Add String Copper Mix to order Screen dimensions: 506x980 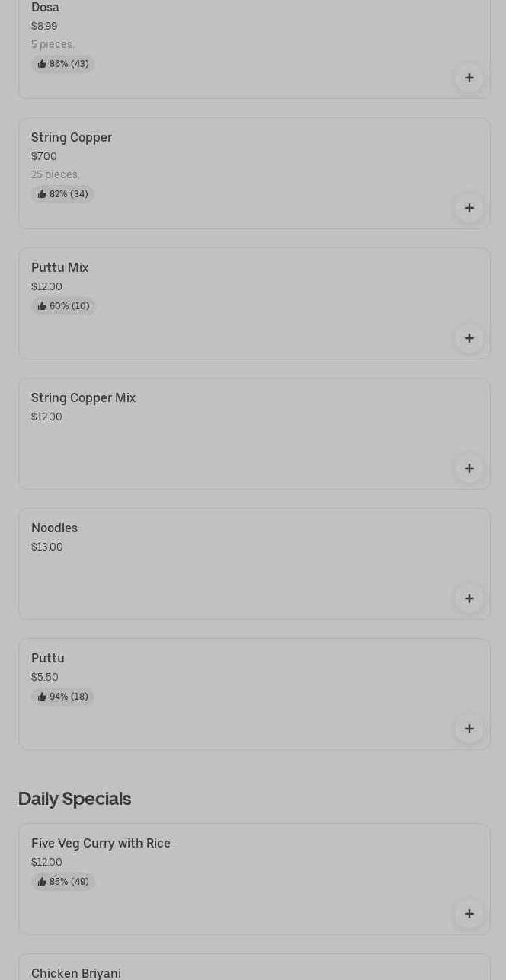(x=469, y=468)
